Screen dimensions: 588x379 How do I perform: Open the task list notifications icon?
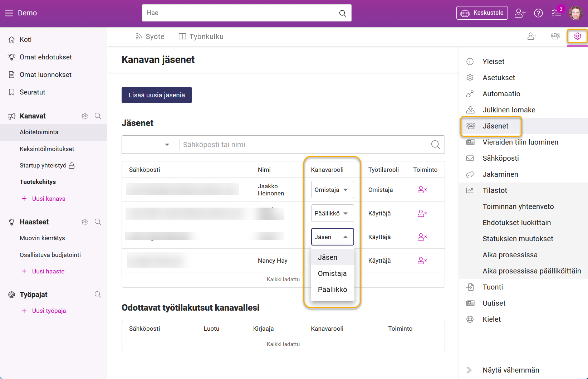click(x=556, y=13)
